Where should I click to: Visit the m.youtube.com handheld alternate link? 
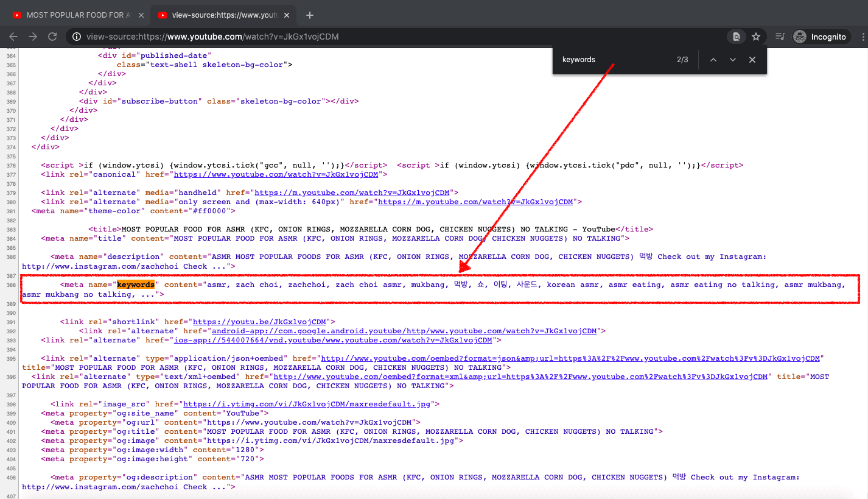coord(353,192)
